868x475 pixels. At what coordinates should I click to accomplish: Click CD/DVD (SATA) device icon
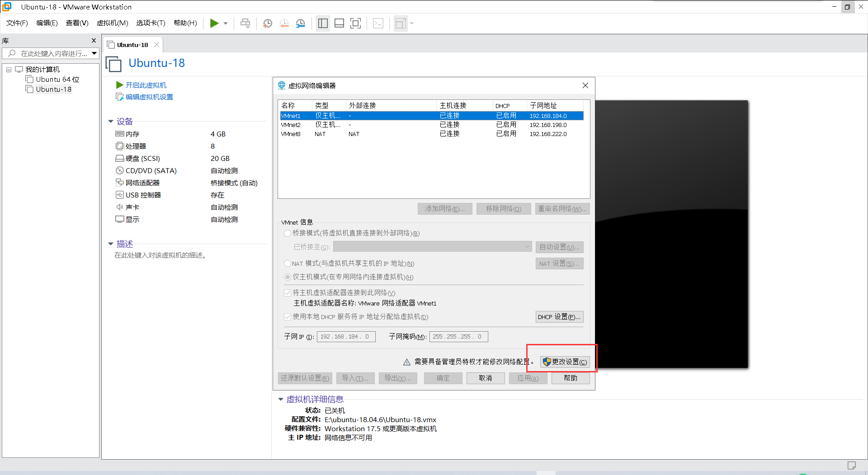click(119, 170)
